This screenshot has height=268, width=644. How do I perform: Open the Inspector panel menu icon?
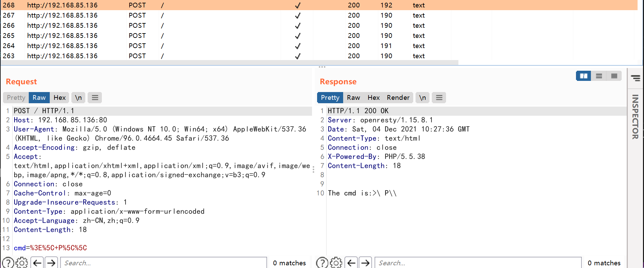pos(636,78)
